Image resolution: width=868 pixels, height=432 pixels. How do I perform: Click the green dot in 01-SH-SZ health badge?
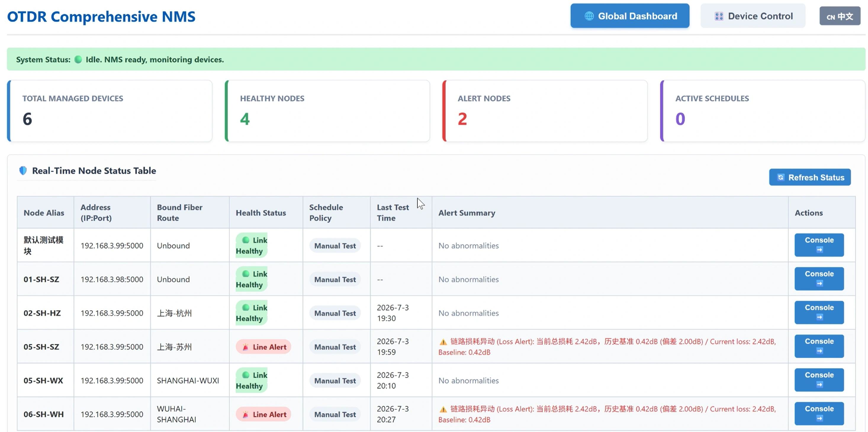click(246, 274)
